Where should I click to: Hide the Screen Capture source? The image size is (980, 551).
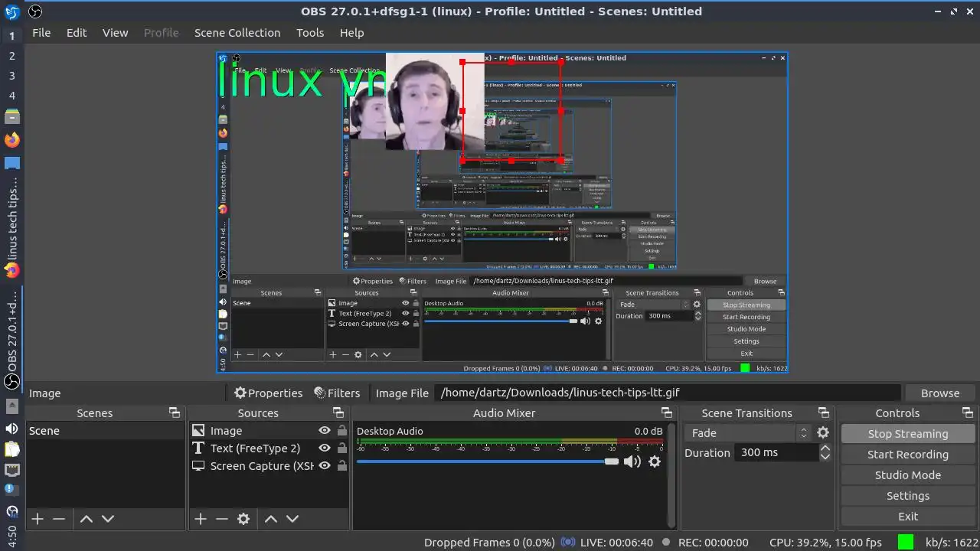[325, 466]
